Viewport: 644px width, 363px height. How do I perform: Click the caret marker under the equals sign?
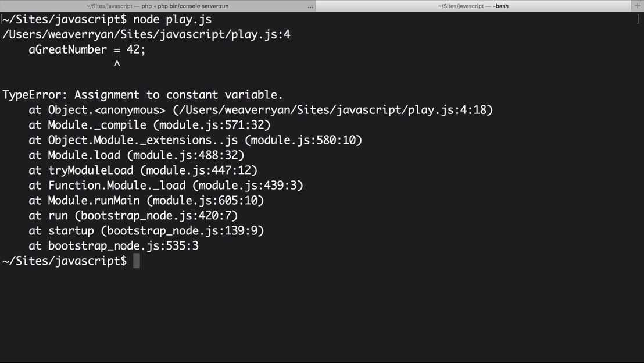click(x=117, y=64)
